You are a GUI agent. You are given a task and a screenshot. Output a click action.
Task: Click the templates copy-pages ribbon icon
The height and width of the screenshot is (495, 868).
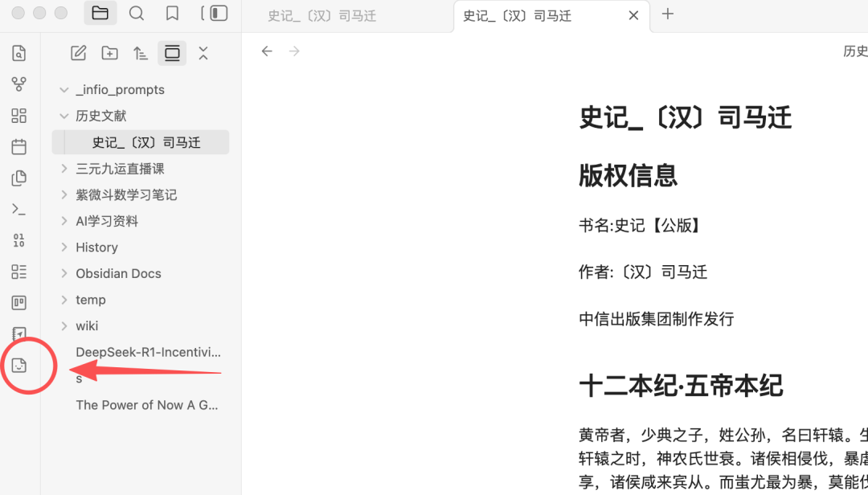coord(18,178)
